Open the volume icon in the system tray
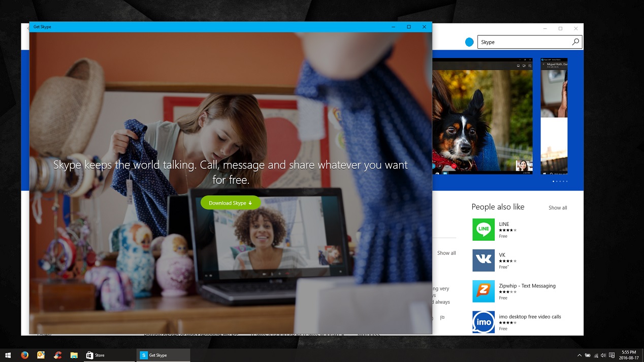 tap(603, 355)
